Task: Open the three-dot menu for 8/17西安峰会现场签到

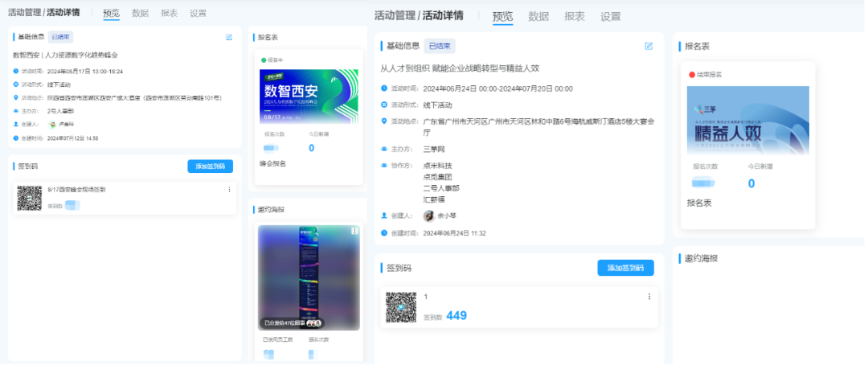Action: [229, 190]
